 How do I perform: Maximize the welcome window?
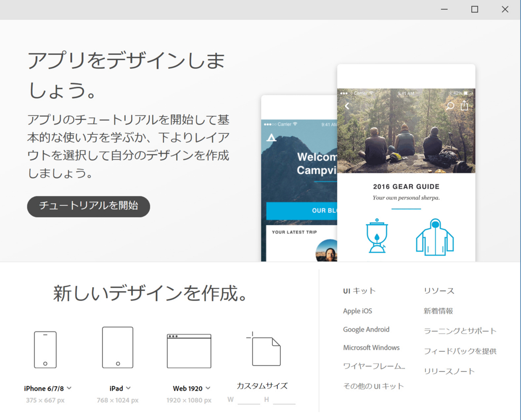pyautogui.click(x=475, y=9)
